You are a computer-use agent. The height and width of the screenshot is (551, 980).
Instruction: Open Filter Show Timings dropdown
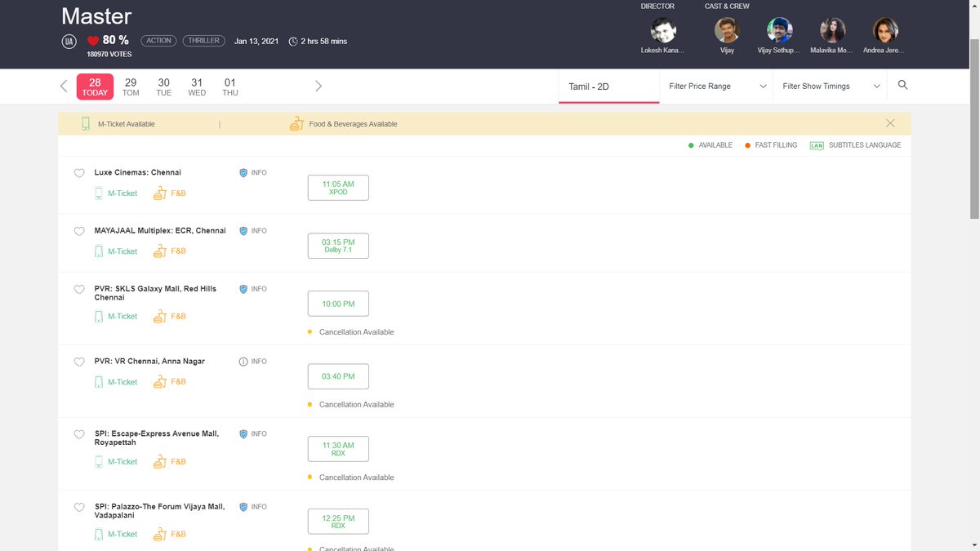830,86
